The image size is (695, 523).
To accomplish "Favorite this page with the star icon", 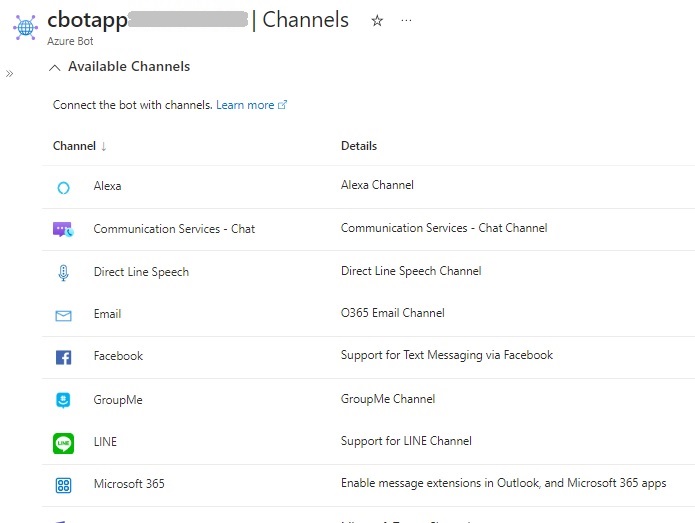I will click(x=377, y=21).
